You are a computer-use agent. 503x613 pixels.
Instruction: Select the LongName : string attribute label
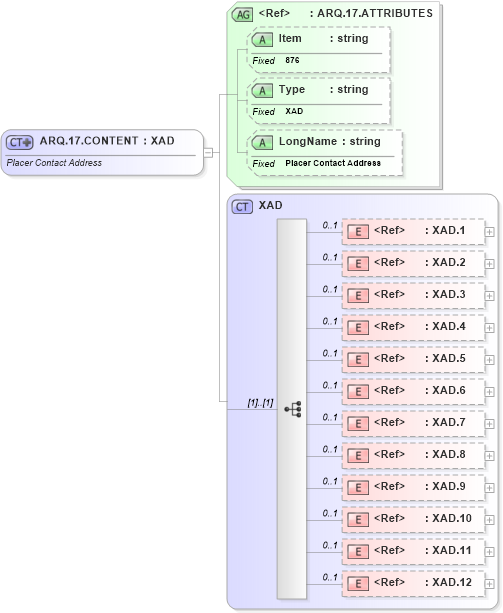pos(329,142)
